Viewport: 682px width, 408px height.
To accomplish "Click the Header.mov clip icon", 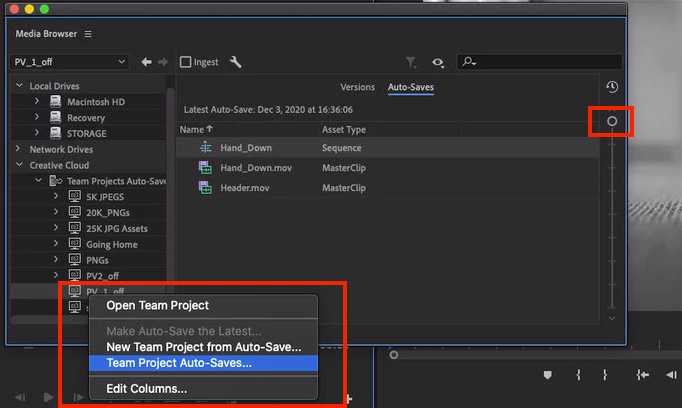I will [x=205, y=187].
